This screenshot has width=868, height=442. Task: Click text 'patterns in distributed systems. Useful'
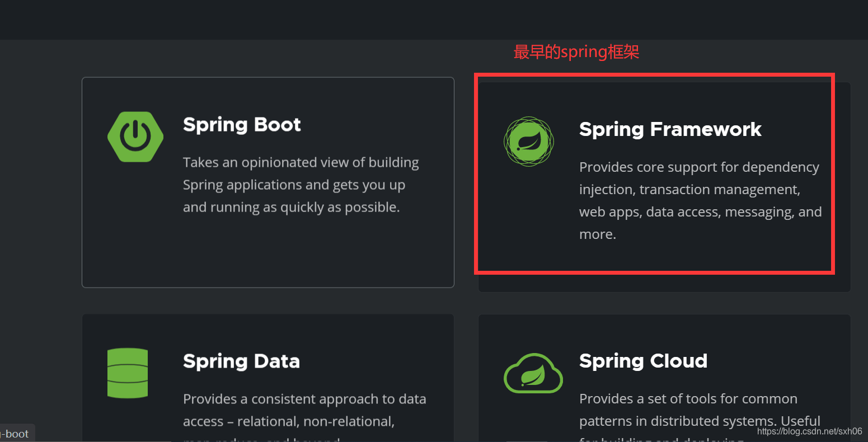point(700,421)
